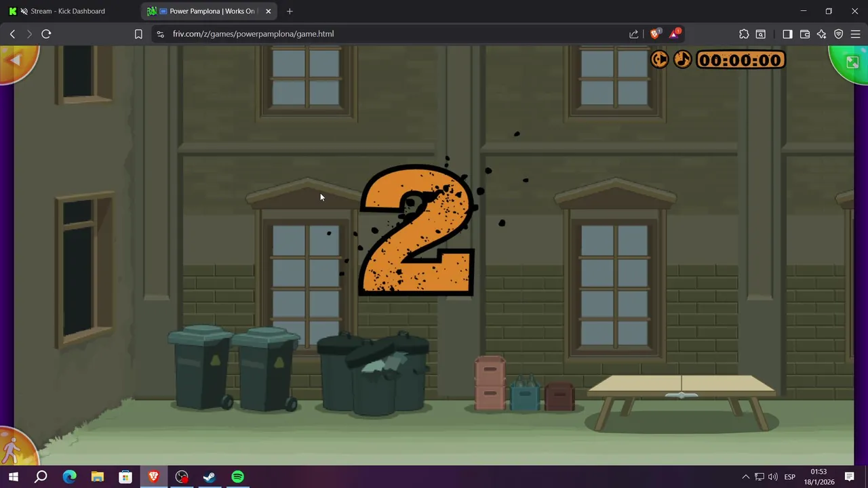Open network status tray icon
Image resolution: width=868 pixels, height=488 pixels.
pyautogui.click(x=759, y=477)
